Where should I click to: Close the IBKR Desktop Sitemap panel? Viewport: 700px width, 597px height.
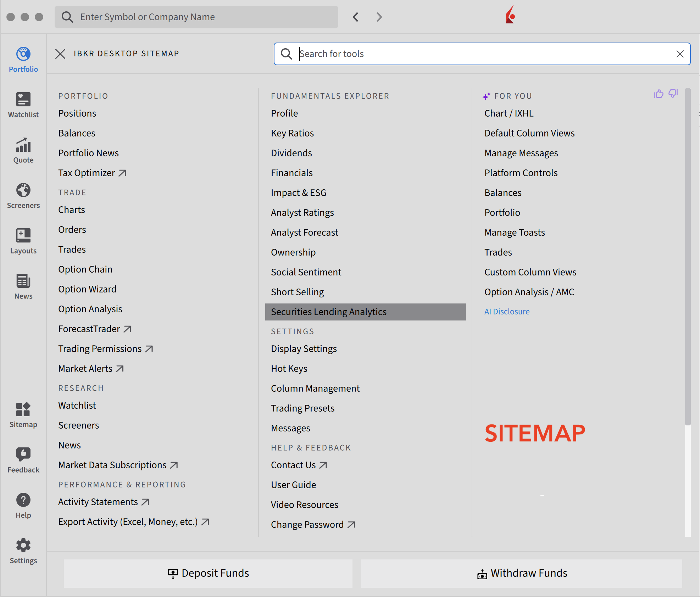(x=60, y=54)
